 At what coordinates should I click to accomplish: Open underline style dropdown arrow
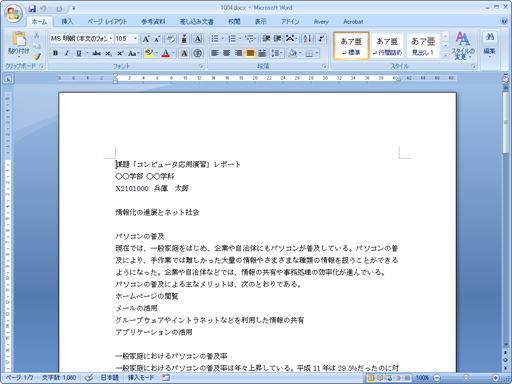pos(87,53)
